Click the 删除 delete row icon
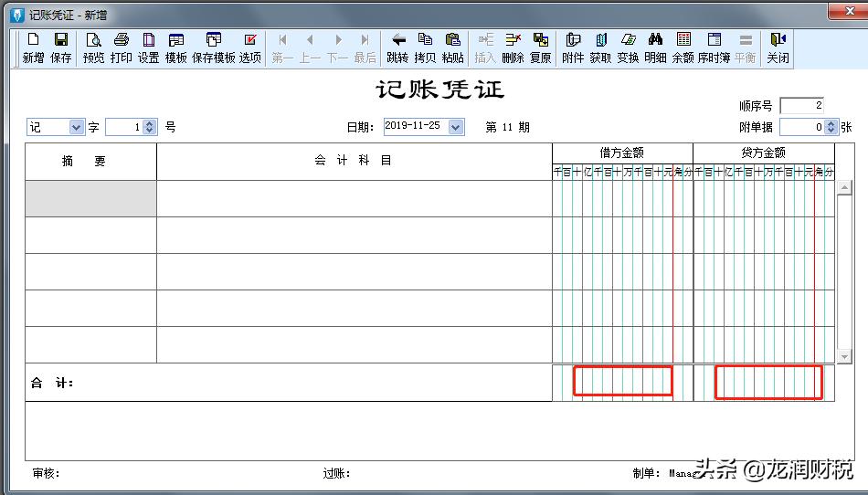This screenshot has width=868, height=495. 513,47
